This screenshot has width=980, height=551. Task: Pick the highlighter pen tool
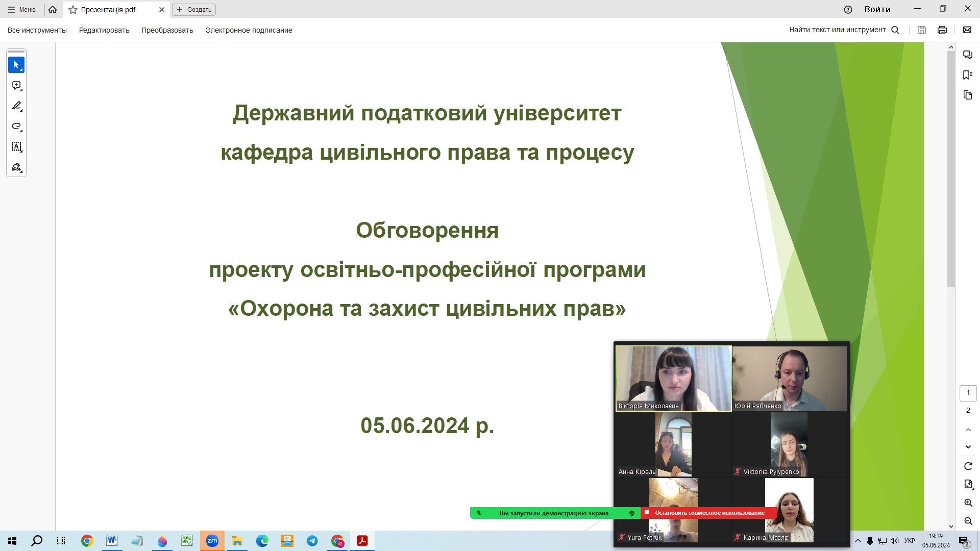point(16,106)
